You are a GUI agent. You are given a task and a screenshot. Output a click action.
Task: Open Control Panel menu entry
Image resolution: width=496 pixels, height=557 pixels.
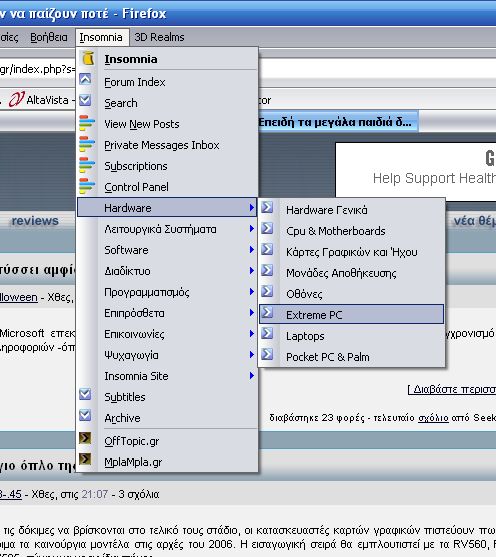click(x=167, y=187)
